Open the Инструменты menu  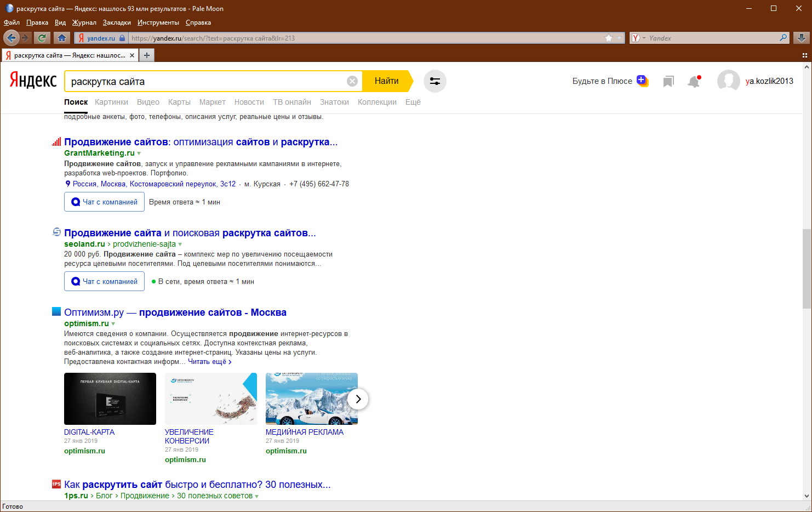click(158, 22)
